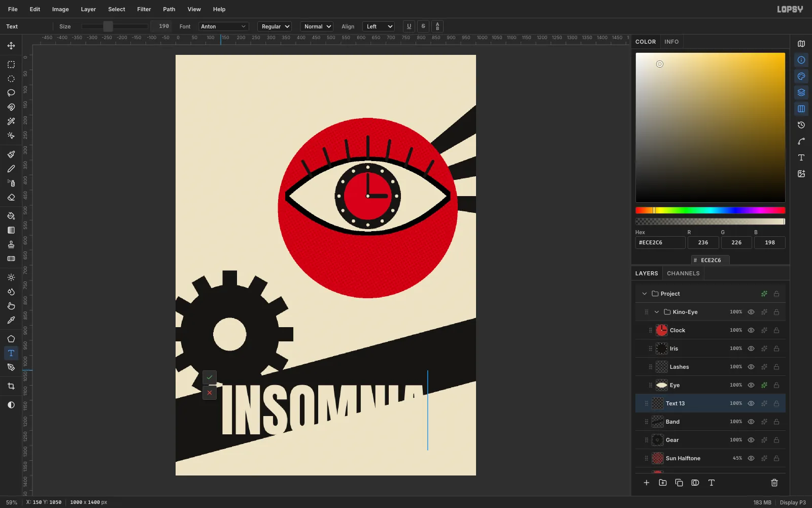Select the Gradient tool
812x508 pixels.
11,230
